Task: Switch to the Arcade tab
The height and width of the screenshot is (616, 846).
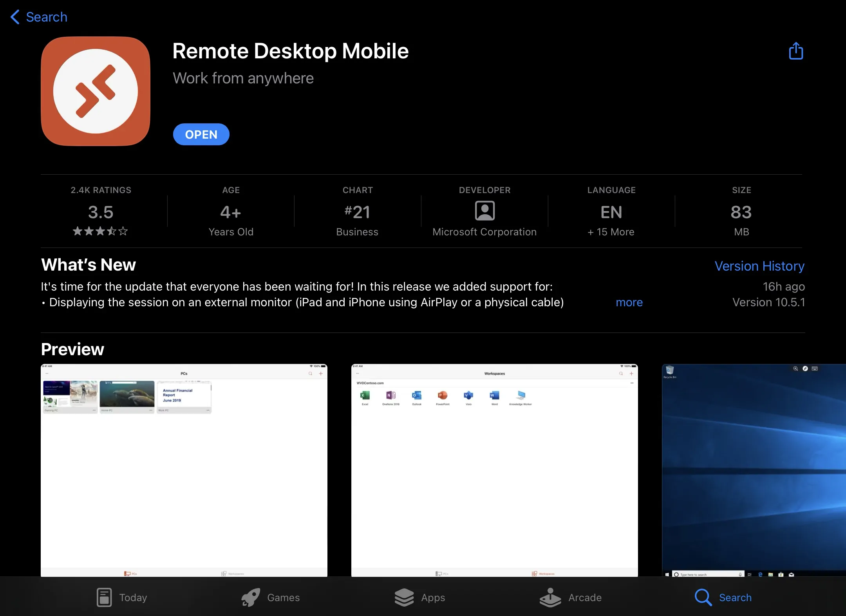Action: (x=570, y=598)
